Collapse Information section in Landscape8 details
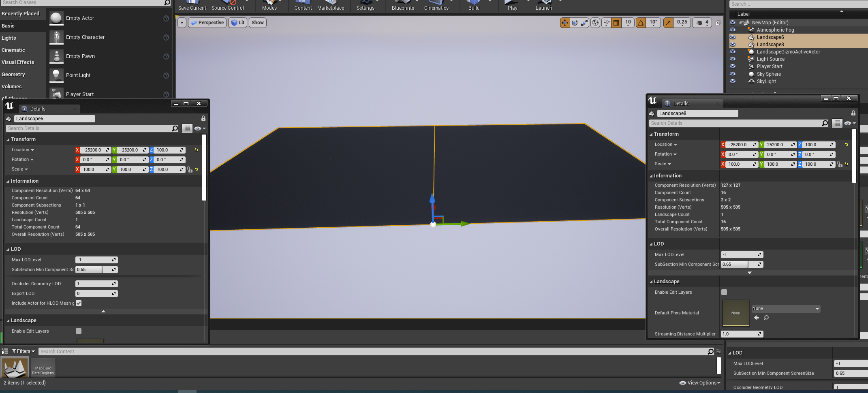This screenshot has height=393, width=868. coord(651,176)
